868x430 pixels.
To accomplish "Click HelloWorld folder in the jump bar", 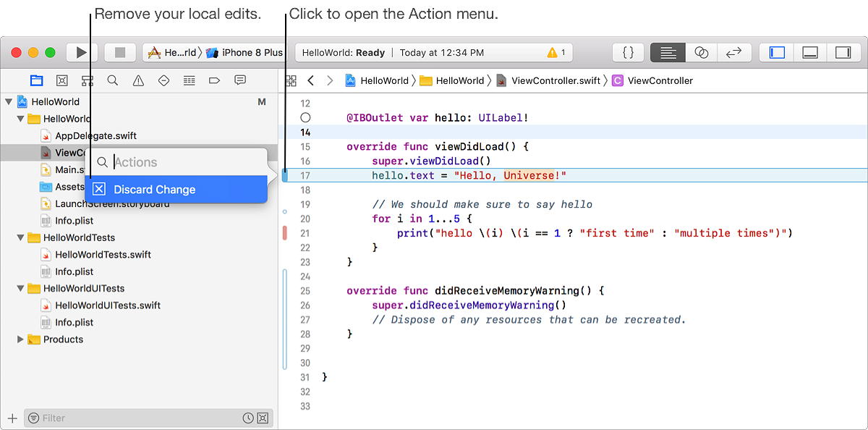I will click(x=452, y=80).
